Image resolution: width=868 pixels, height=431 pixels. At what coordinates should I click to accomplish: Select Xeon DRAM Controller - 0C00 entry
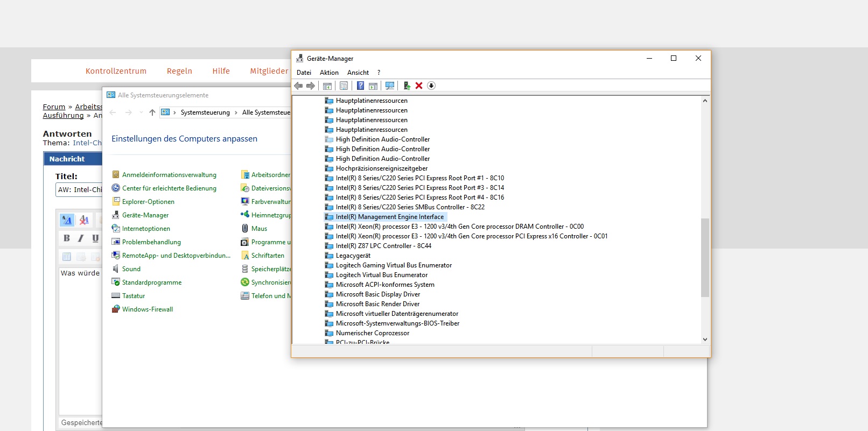coord(460,227)
